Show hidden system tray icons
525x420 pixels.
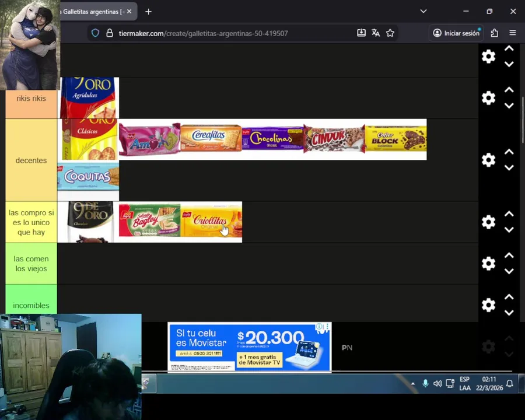413,383
